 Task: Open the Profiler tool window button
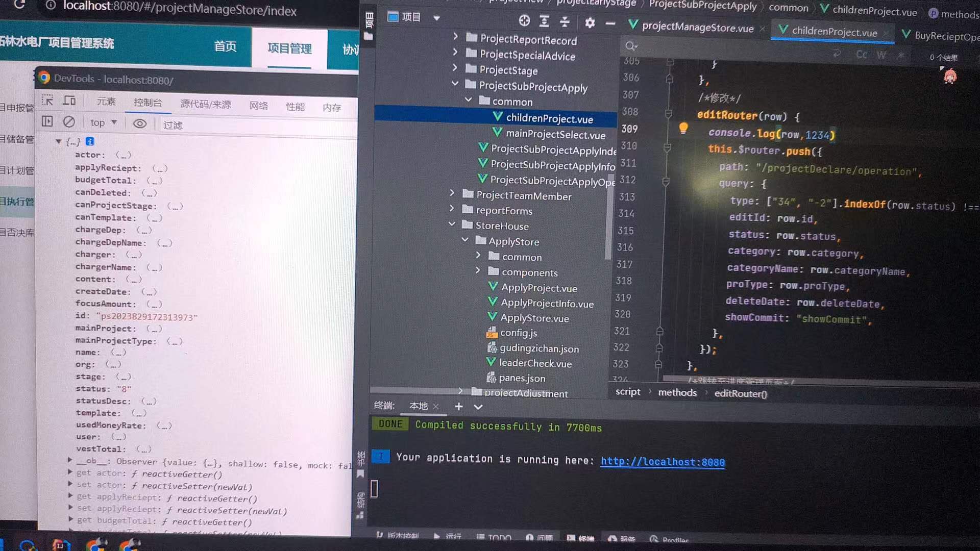[669, 540]
